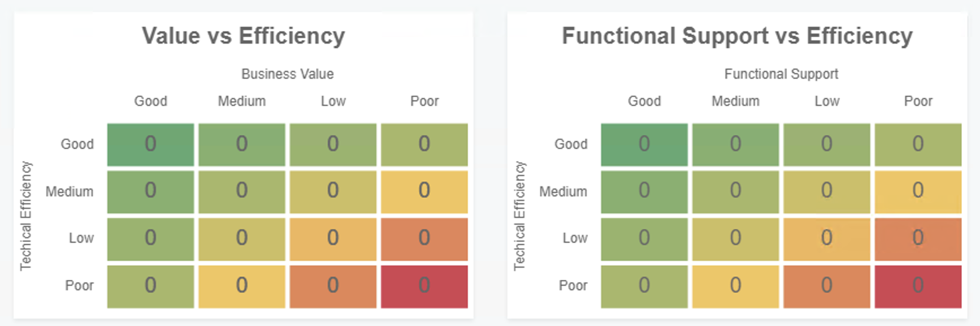The width and height of the screenshot is (980, 326).
Task: Click the Low Functional Support, Low Efficiency cell
Action: point(827,239)
